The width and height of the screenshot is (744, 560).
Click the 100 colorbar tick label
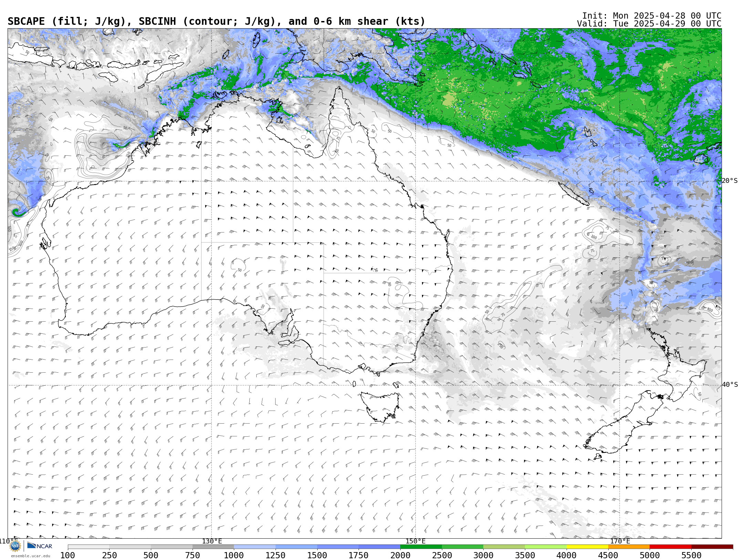click(x=68, y=555)
